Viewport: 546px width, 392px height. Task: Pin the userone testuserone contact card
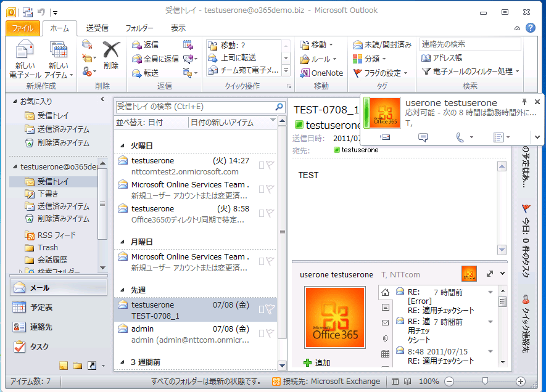(524, 102)
